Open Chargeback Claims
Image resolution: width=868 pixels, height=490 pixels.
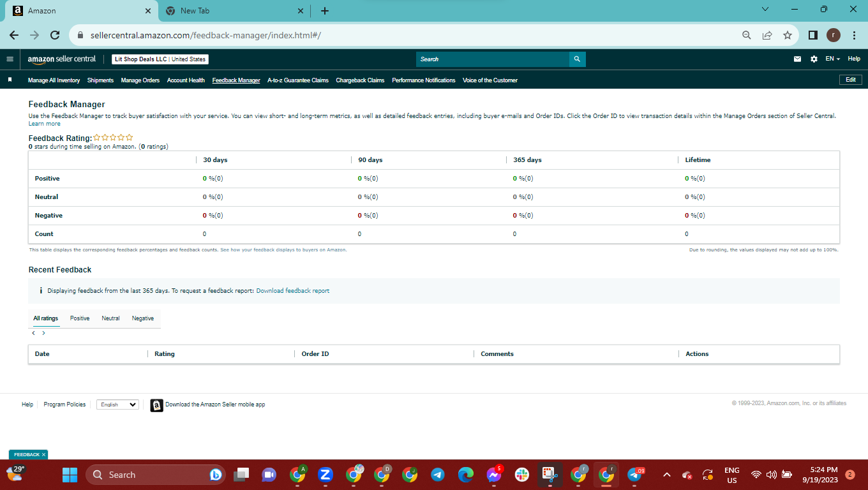pyautogui.click(x=360, y=80)
